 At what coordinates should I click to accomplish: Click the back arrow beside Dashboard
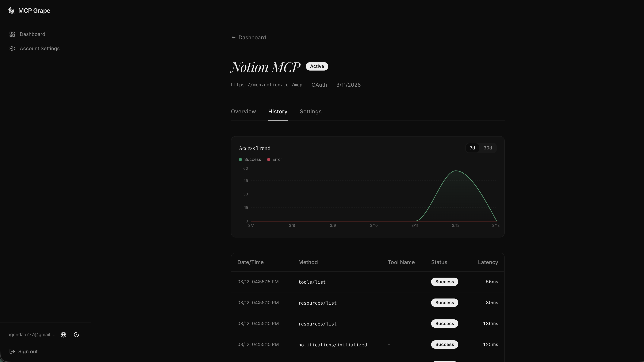click(233, 37)
